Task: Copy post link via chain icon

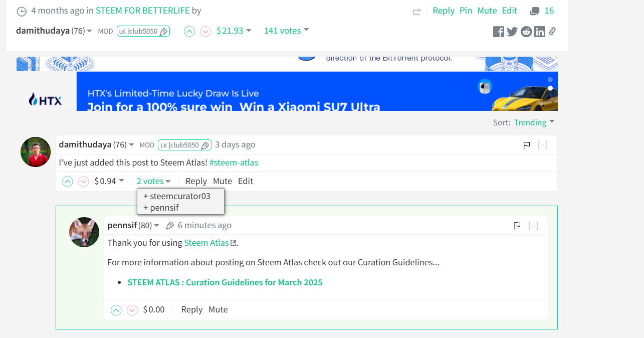Action: click(x=552, y=32)
